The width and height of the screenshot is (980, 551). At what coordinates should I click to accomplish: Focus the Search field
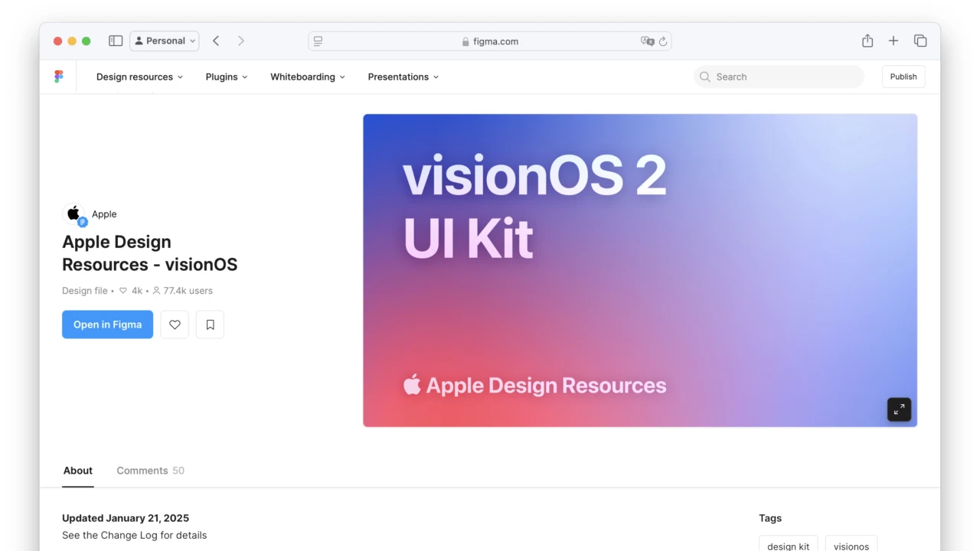[779, 77]
